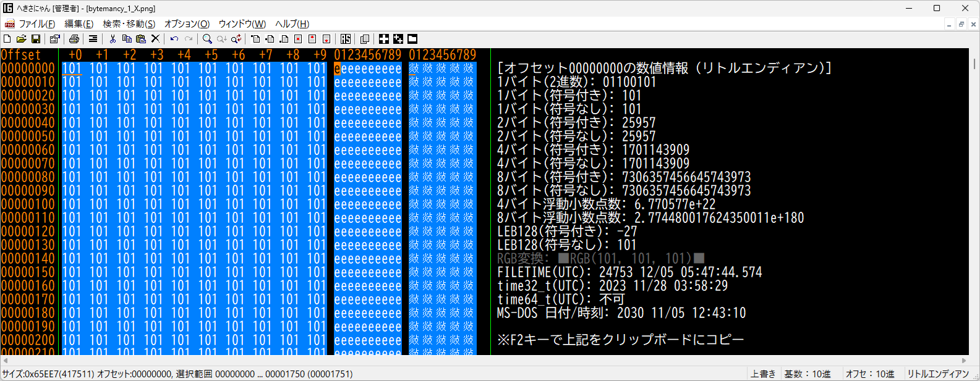The height and width of the screenshot is (381, 980).
Task: Click the time32_t(UTC) value line
Action: [x=613, y=286]
